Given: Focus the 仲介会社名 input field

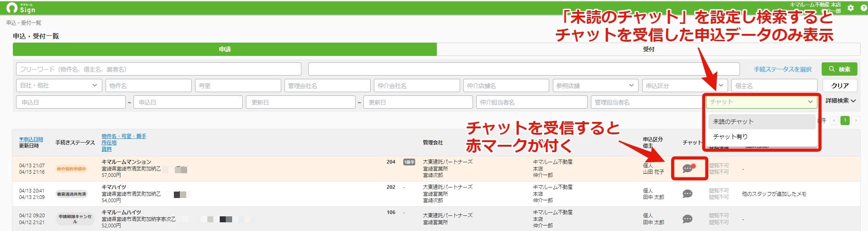Looking at the screenshot, I should click(417, 85).
